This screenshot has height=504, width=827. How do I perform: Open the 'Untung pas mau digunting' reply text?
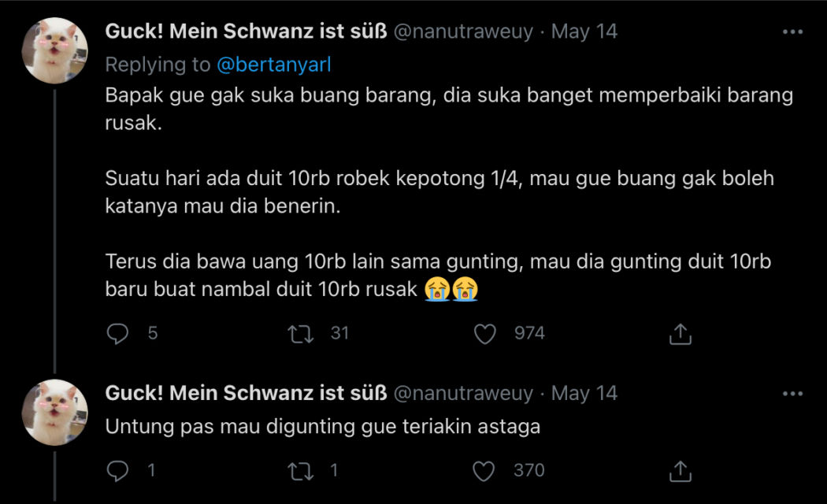323,427
